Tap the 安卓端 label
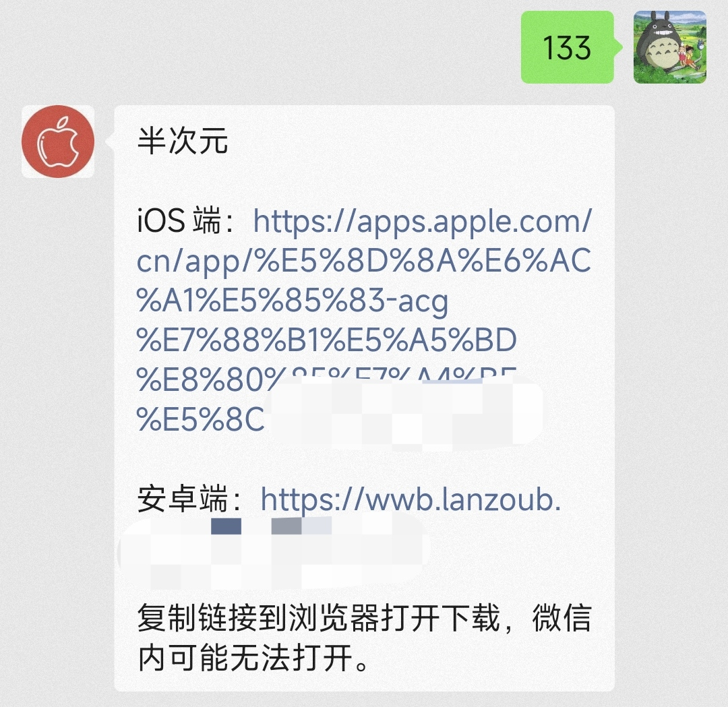Screen dimensions: 728x707 (183, 499)
